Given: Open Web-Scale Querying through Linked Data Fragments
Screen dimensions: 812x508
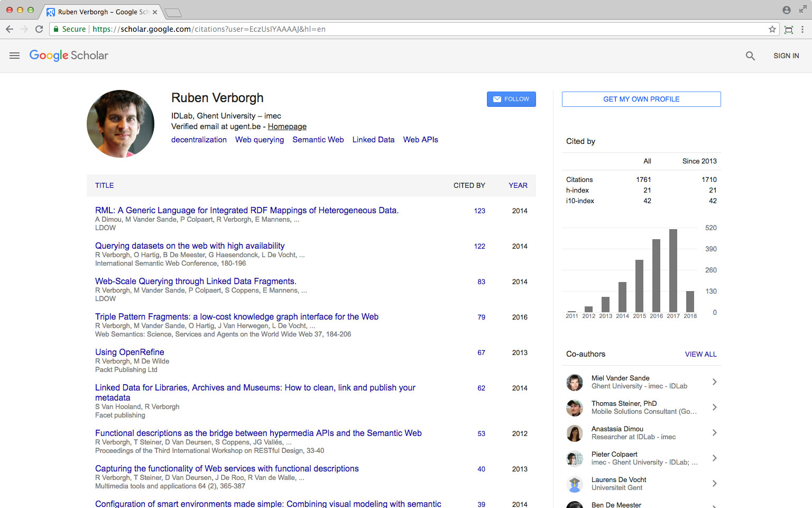Looking at the screenshot, I should pos(196,282).
